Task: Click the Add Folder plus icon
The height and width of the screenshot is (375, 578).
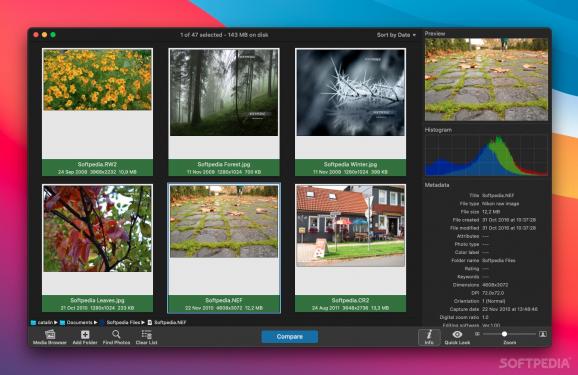Action: (x=85, y=334)
